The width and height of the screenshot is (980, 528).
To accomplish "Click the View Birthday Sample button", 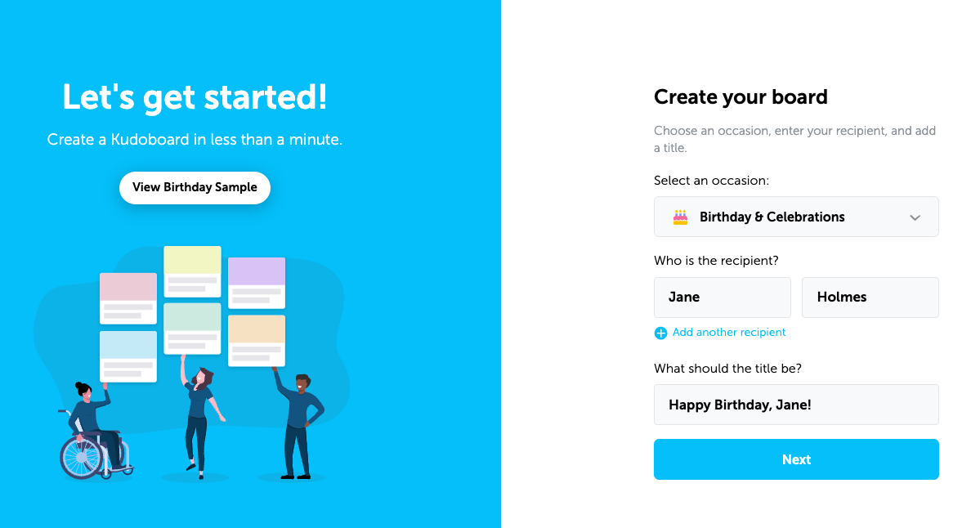I will [x=195, y=187].
